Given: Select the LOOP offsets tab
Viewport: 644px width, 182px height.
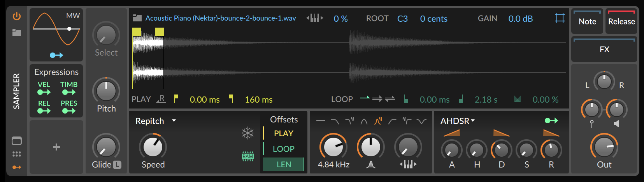Looking at the screenshot, I should 284,149.
